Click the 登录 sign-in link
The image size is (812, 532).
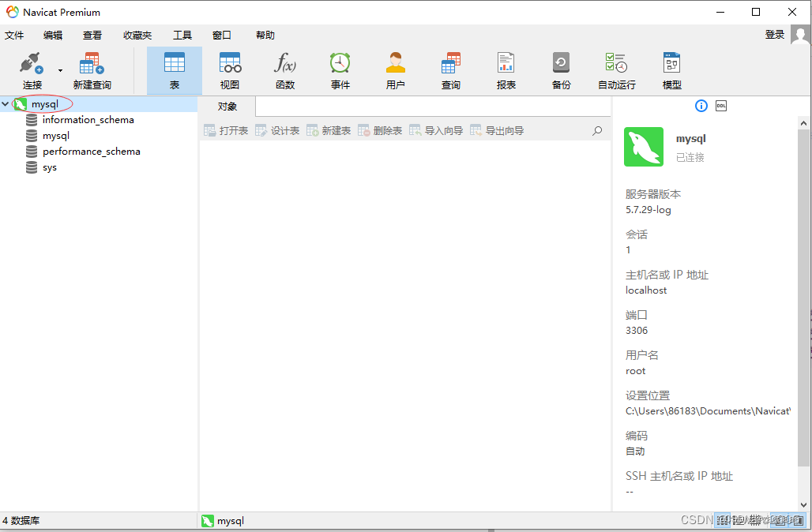(x=775, y=35)
